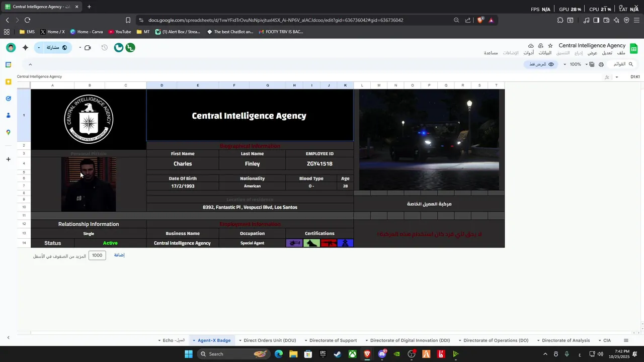644x362 pixels.
Task: Start a Meet call with camera icon
Action: point(88,48)
